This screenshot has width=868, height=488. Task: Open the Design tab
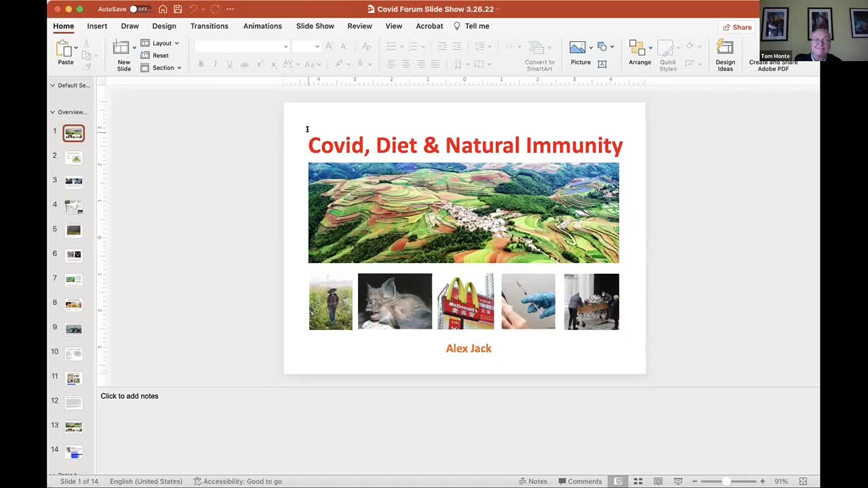(164, 26)
